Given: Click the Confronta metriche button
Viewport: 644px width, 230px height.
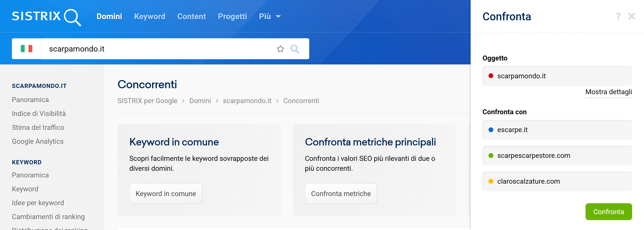Looking at the screenshot, I should pyautogui.click(x=341, y=194).
